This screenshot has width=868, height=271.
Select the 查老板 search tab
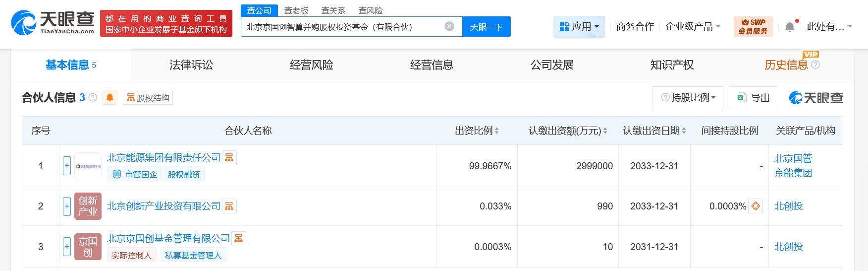point(296,10)
